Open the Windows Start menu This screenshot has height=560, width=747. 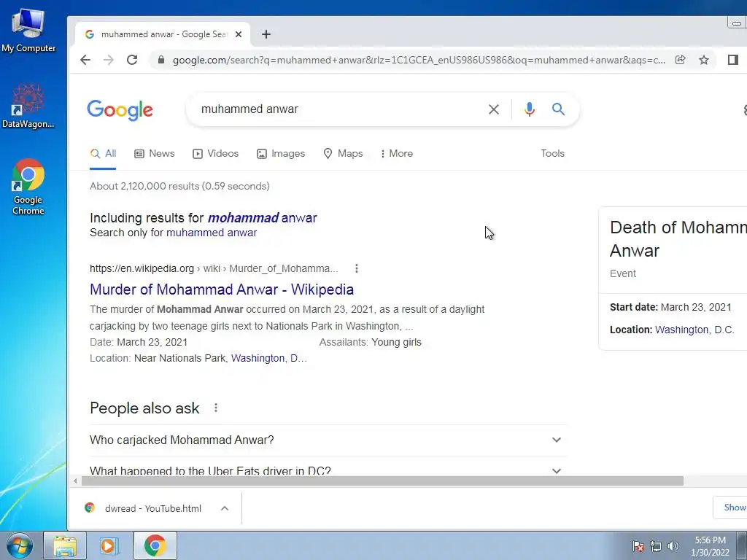point(20,545)
